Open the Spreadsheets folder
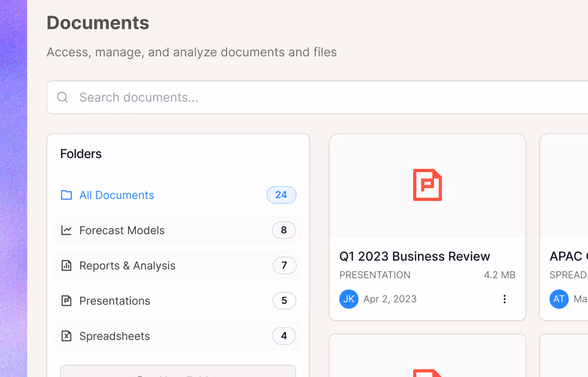 [178, 336]
